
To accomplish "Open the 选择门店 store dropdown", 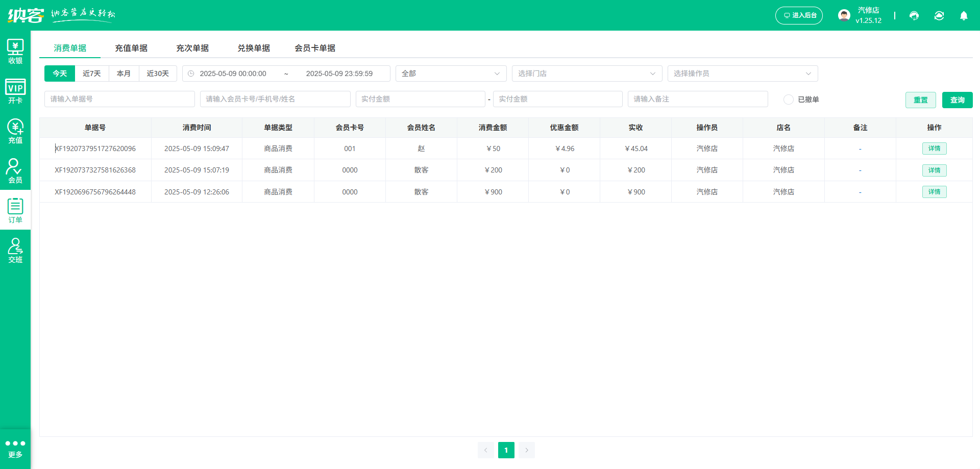I will 586,73.
